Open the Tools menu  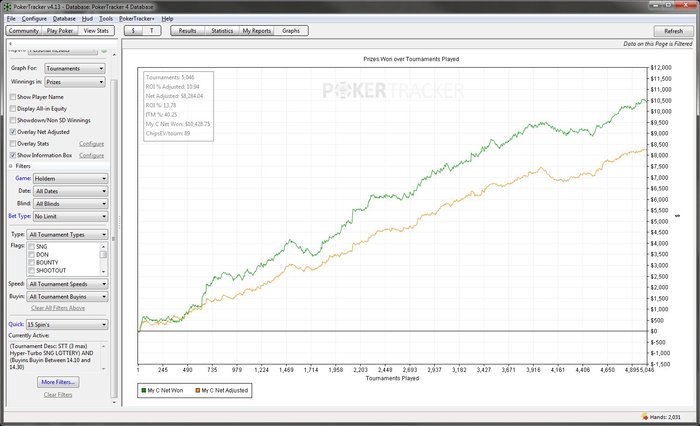pos(106,19)
